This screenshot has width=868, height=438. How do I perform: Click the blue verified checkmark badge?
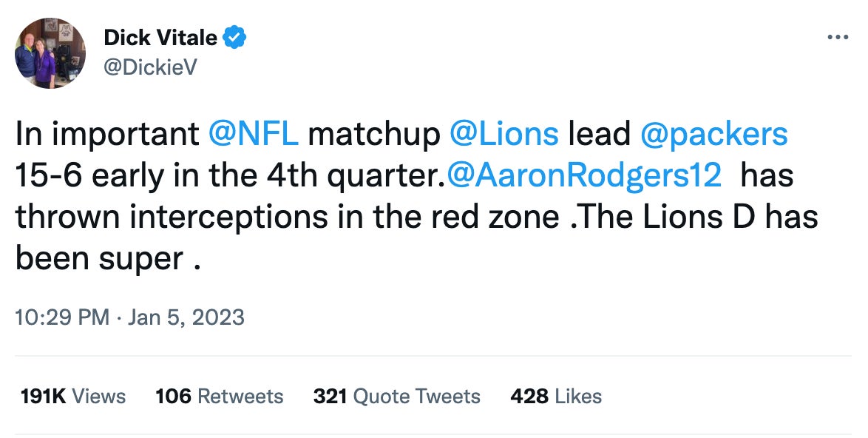tap(236, 36)
